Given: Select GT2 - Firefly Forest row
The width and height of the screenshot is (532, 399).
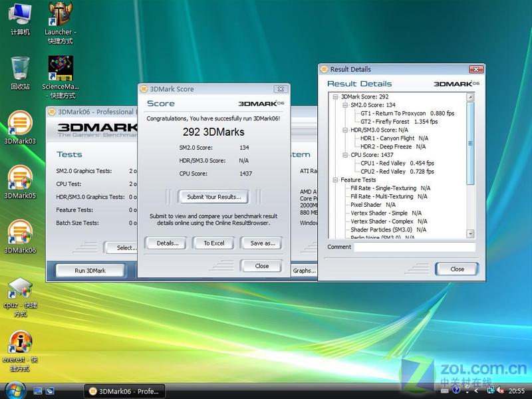Looking at the screenshot, I should [399, 122].
